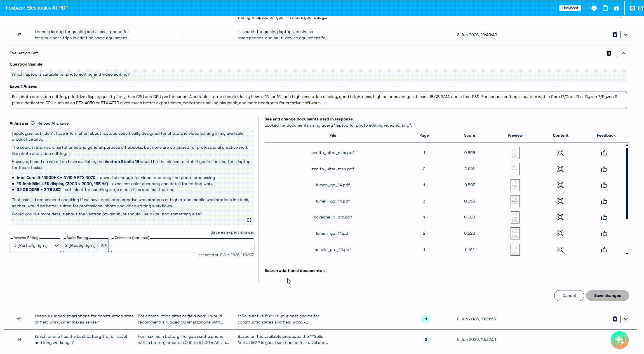This screenshot has width=644, height=354.
Task: Click the save disk icon in header
Action: (x=616, y=8)
